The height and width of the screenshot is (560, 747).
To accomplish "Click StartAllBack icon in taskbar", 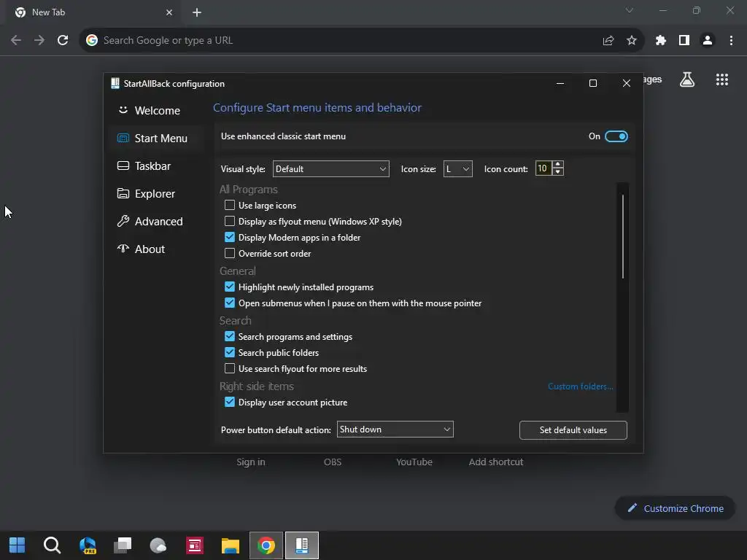I will coord(301,545).
